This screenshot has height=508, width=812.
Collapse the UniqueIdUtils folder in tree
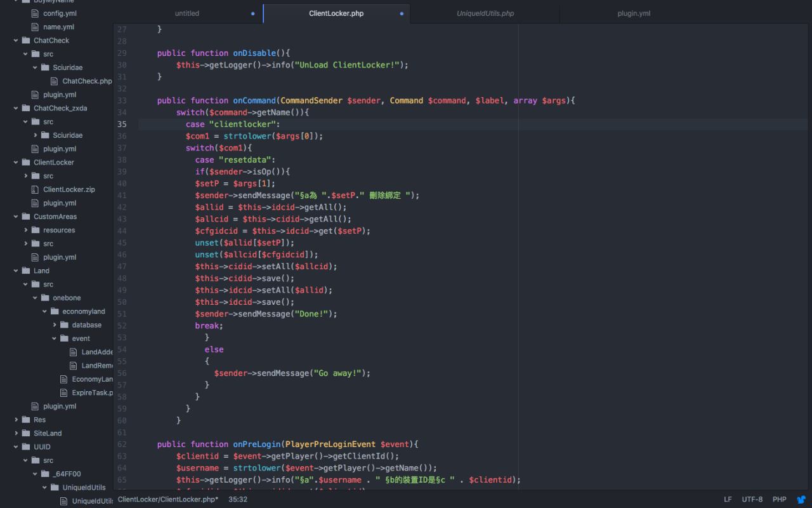(45, 488)
